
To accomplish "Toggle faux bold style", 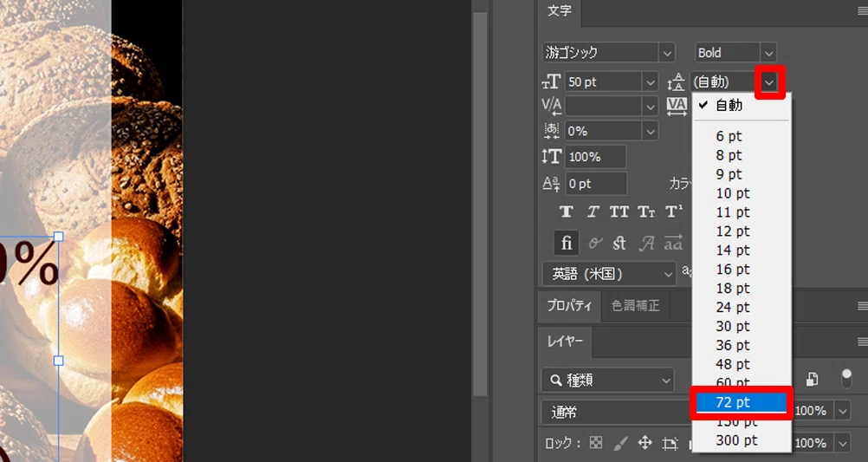I will 566,212.
